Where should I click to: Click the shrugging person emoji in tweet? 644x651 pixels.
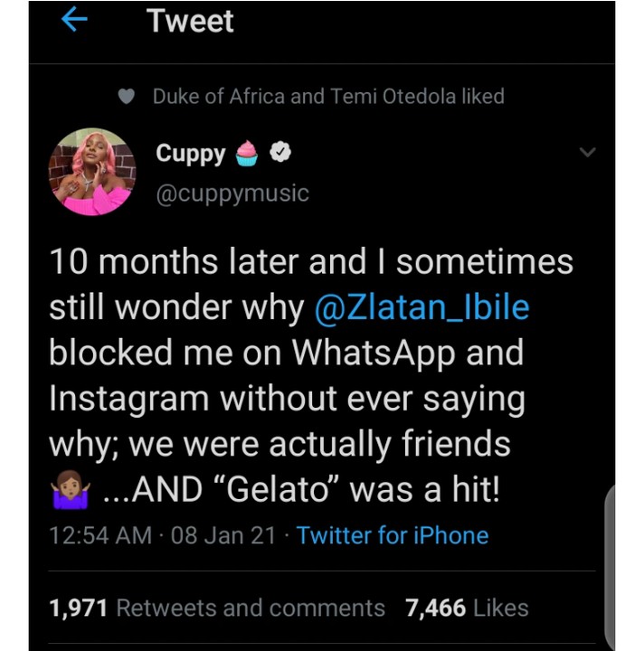(70, 492)
